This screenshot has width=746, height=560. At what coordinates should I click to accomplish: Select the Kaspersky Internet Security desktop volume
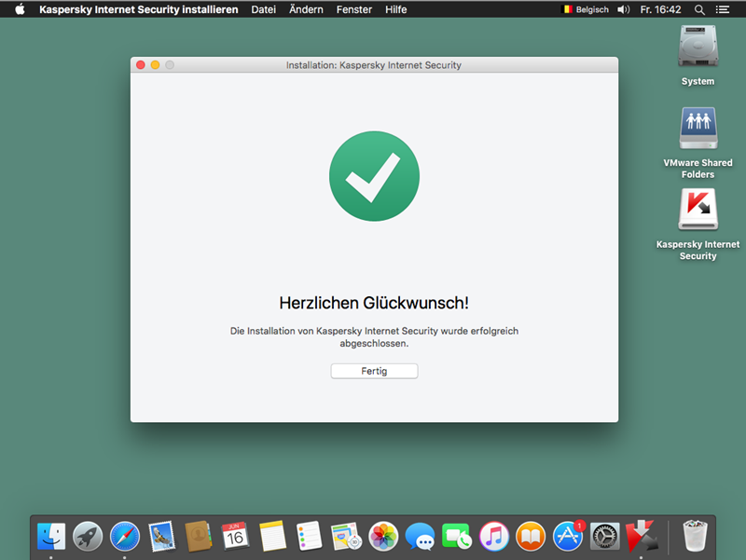click(698, 212)
